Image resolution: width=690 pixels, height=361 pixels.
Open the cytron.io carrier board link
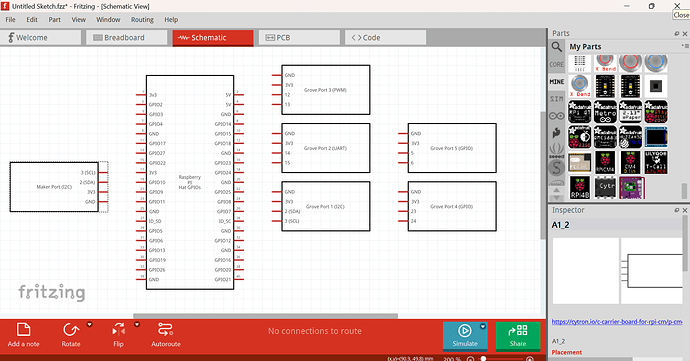(x=617, y=322)
